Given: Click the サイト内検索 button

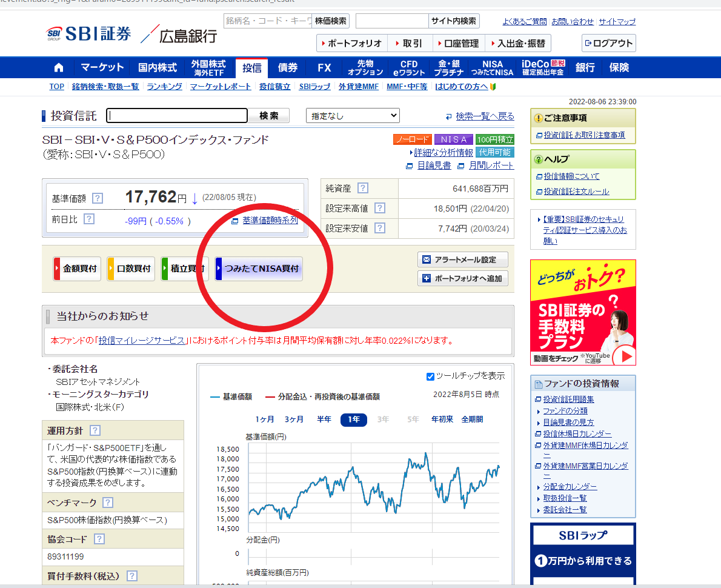Looking at the screenshot, I should click(x=454, y=21).
